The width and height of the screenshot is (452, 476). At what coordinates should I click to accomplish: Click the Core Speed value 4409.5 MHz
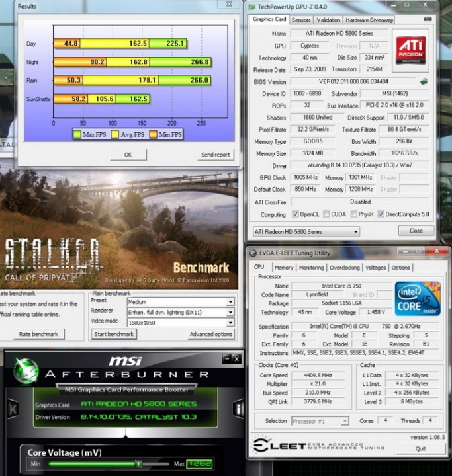[x=318, y=376]
